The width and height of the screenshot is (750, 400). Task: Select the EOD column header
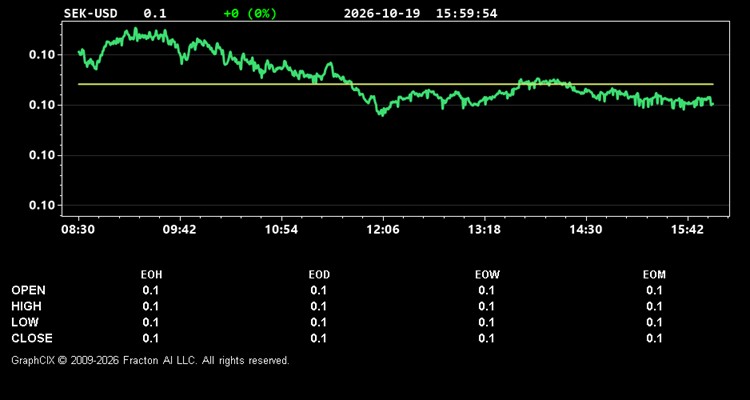(319, 275)
